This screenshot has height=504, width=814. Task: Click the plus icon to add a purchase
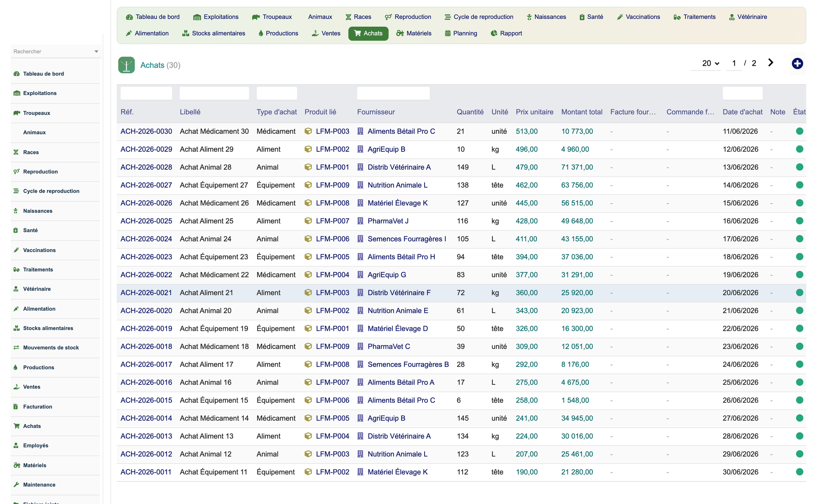coord(797,64)
